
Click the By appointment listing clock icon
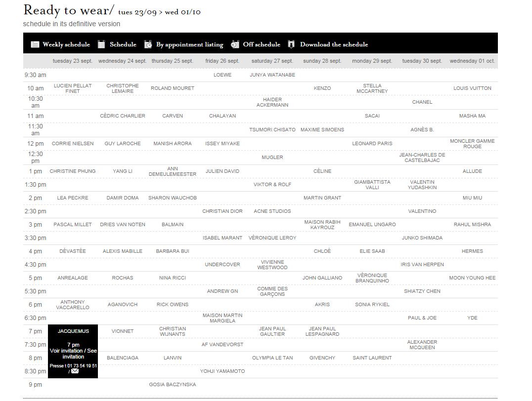[x=148, y=44]
